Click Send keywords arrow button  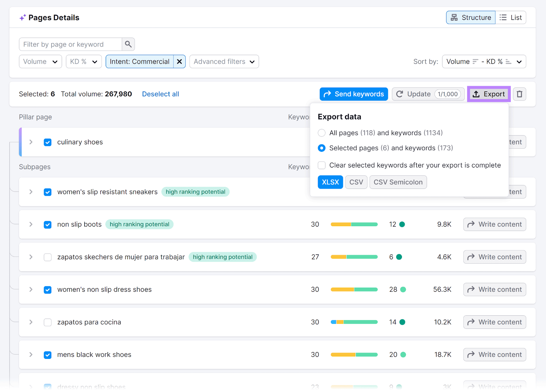click(x=354, y=94)
